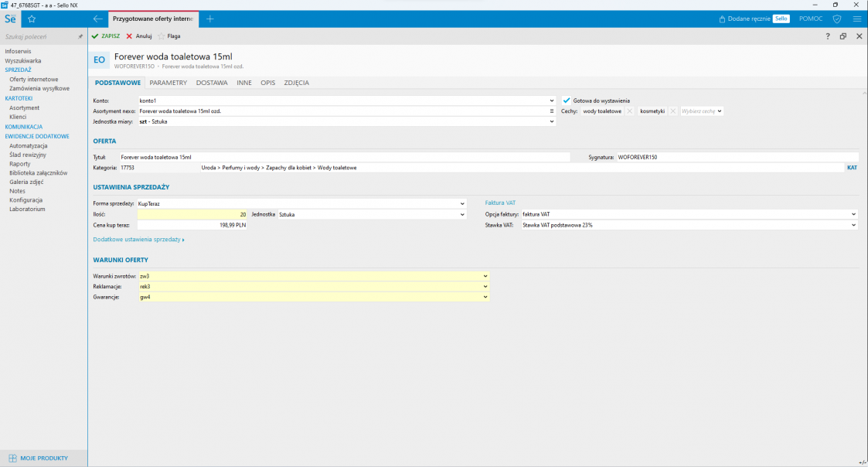Click the favorites star icon in the header
Screen dimensions: 868x467
tap(32, 19)
